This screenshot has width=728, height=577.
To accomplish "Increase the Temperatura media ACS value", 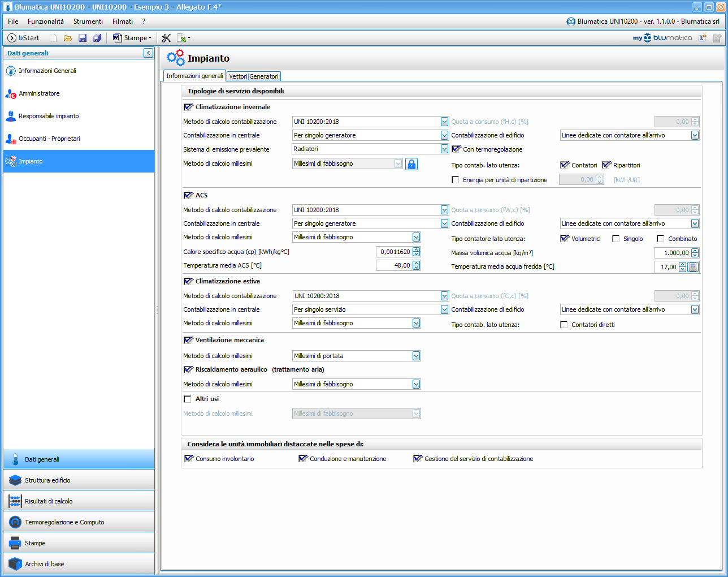I will 417,263.
